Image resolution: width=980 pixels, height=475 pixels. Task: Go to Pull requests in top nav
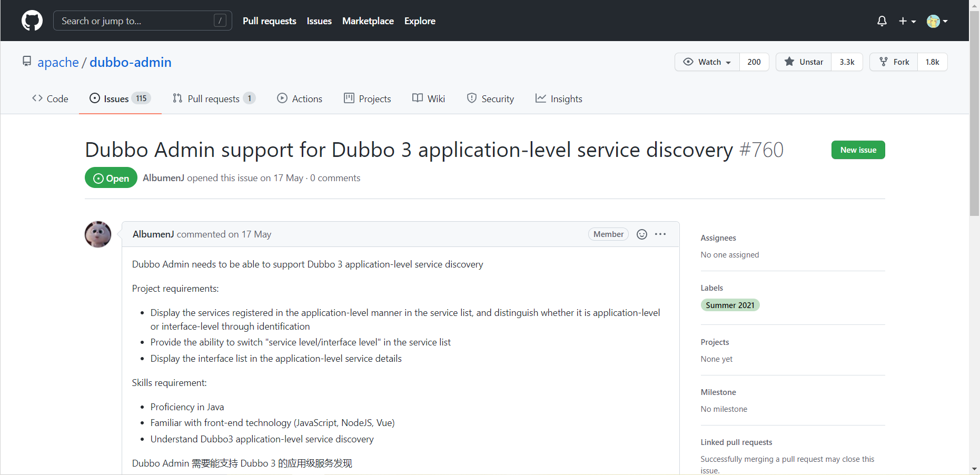[x=270, y=21]
